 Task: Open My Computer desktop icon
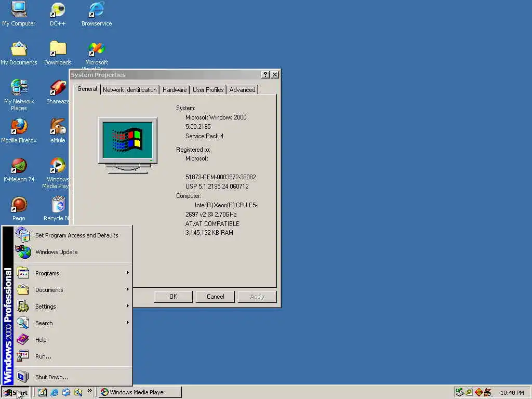(x=19, y=14)
